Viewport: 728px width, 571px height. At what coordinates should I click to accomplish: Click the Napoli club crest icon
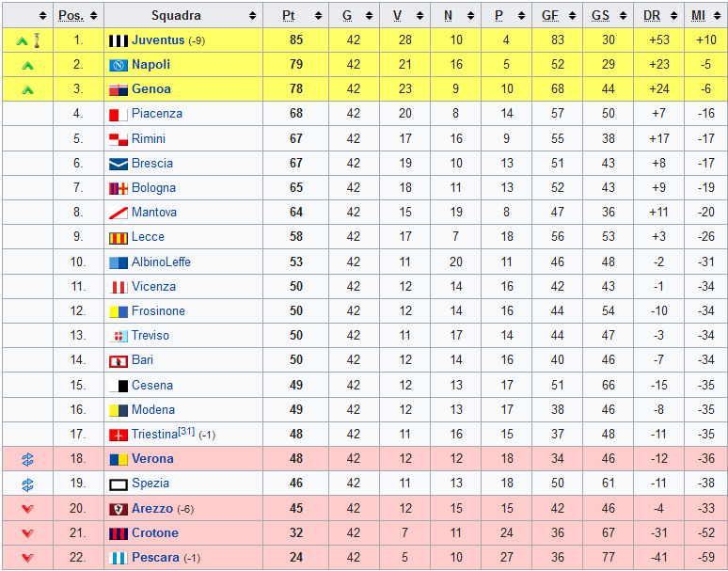[119, 65]
